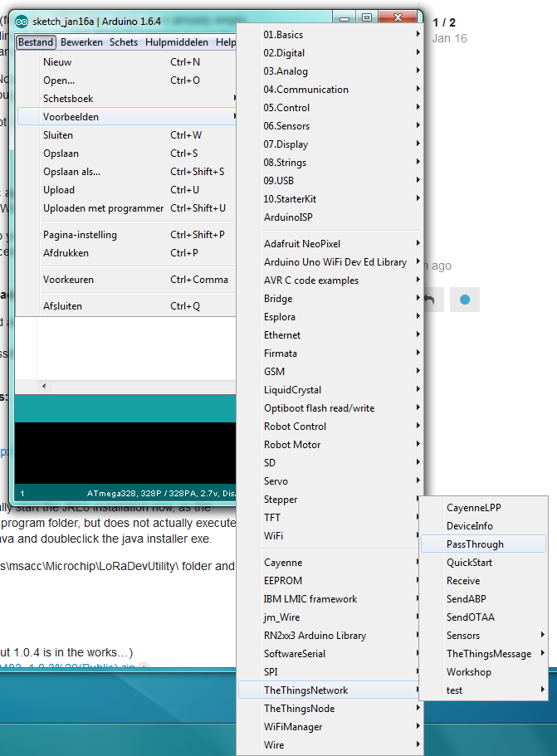Screen dimensions: 557x756
Task: Open the 07.Display submenu
Action: [330, 144]
